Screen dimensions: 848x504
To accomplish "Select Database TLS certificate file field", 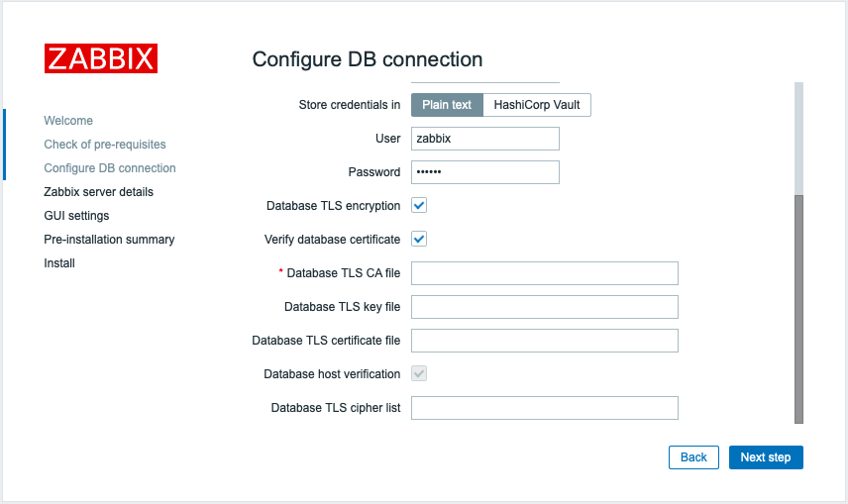I will tap(545, 341).
